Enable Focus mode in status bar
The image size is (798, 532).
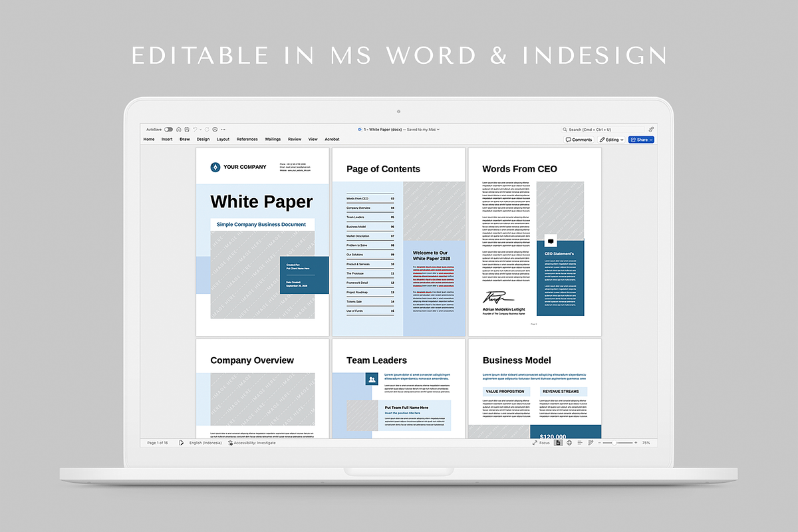tap(541, 443)
